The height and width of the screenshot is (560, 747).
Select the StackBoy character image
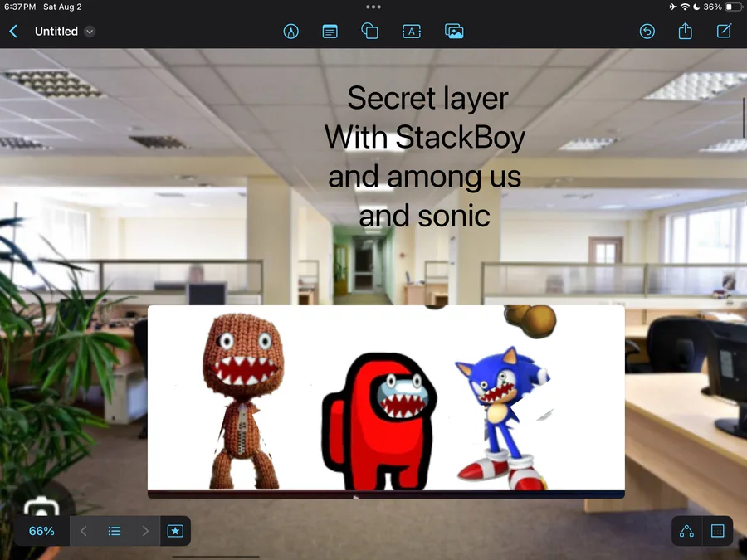click(243, 401)
